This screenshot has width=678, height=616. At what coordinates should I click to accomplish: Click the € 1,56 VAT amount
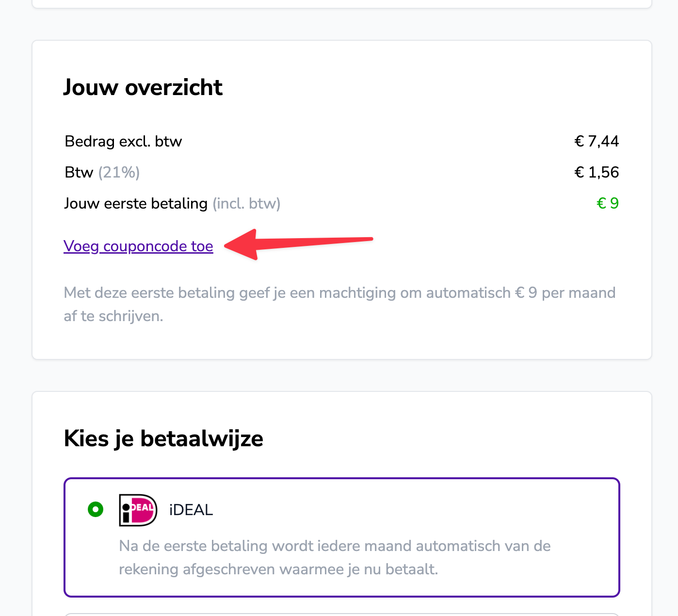point(597,172)
